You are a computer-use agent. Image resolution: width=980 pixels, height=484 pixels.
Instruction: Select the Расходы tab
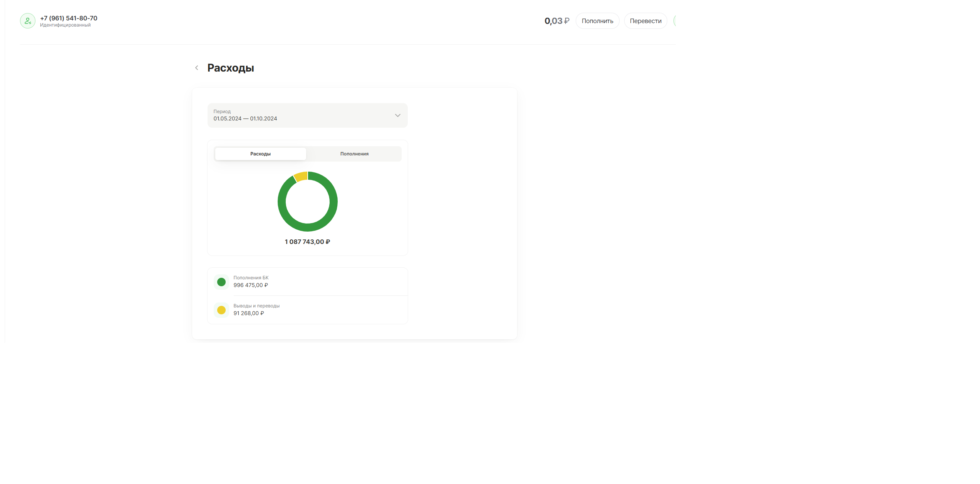(x=261, y=154)
